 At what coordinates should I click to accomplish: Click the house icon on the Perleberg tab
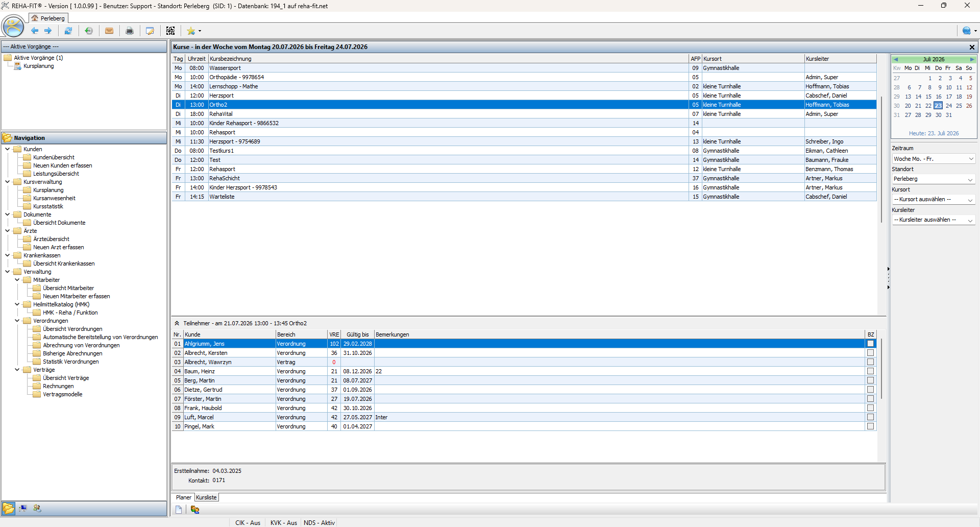click(x=35, y=18)
